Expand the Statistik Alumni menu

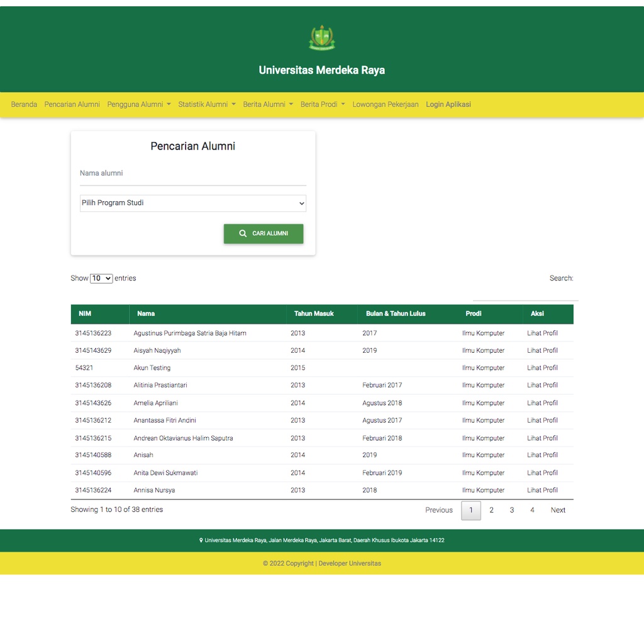click(207, 104)
